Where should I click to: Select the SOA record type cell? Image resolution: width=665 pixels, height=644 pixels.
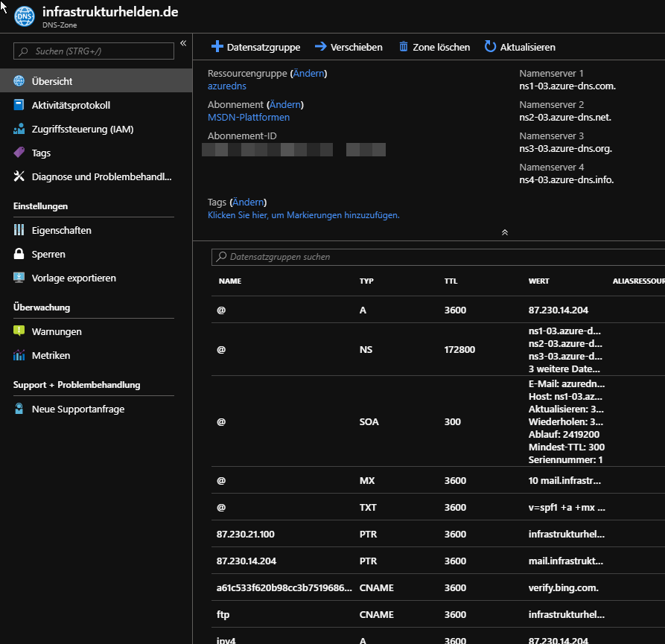[369, 421]
